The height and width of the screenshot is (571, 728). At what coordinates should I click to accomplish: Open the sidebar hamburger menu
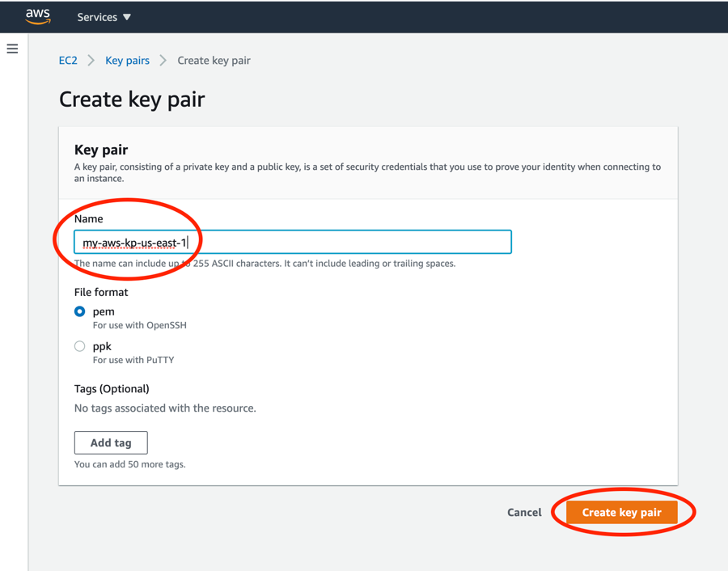(x=12, y=49)
